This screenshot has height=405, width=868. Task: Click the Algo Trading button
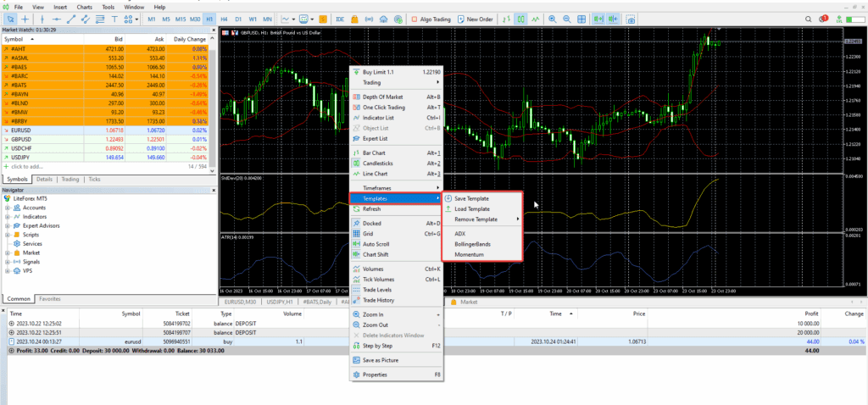pyautogui.click(x=430, y=18)
